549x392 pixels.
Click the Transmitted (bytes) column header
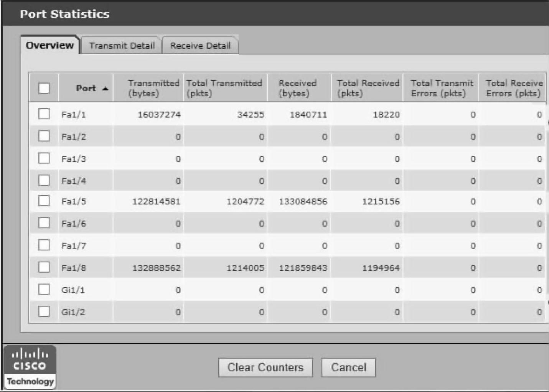coord(149,88)
